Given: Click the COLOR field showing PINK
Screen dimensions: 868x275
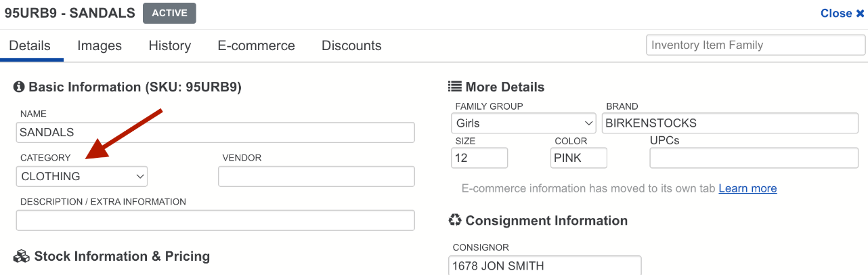Looking at the screenshot, I should (579, 158).
